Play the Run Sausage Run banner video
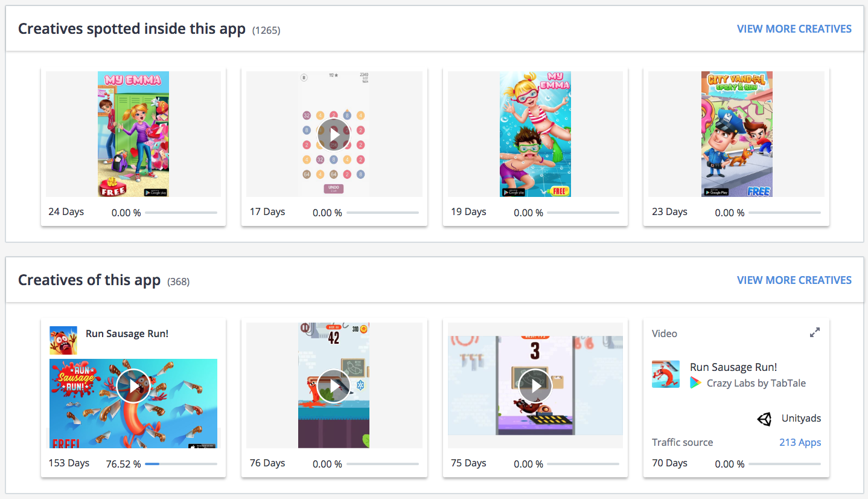 133,385
